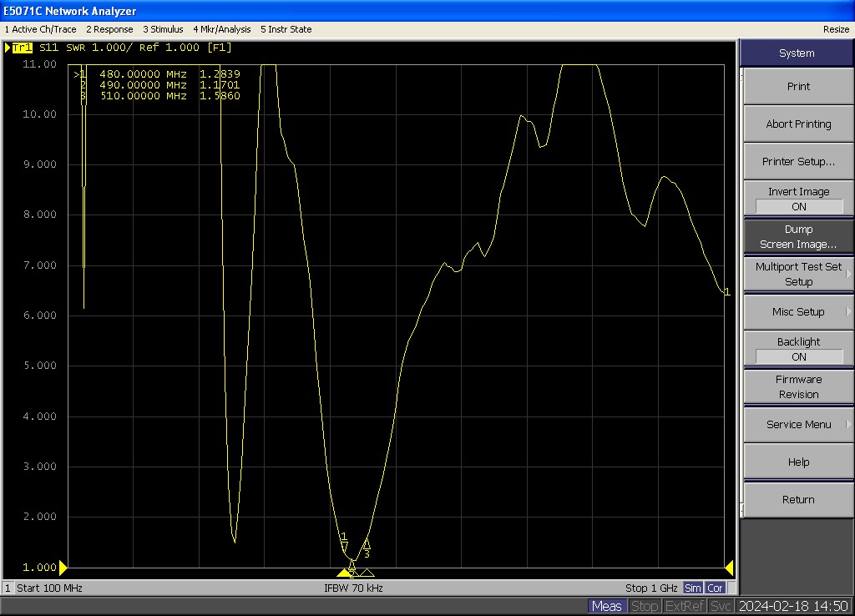Screen dimensions: 855x616
Task: Click the Stop 1 GHz field
Action: click(651, 588)
